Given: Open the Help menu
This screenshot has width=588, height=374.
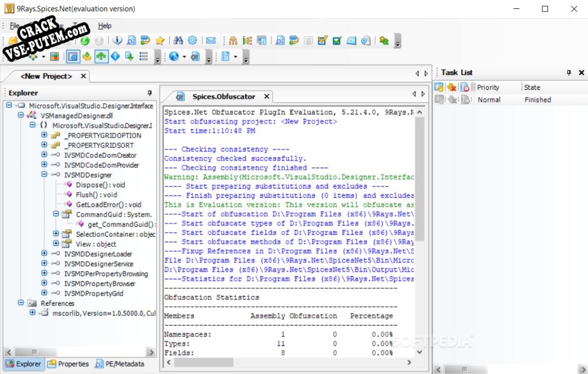Looking at the screenshot, I should (x=104, y=25).
